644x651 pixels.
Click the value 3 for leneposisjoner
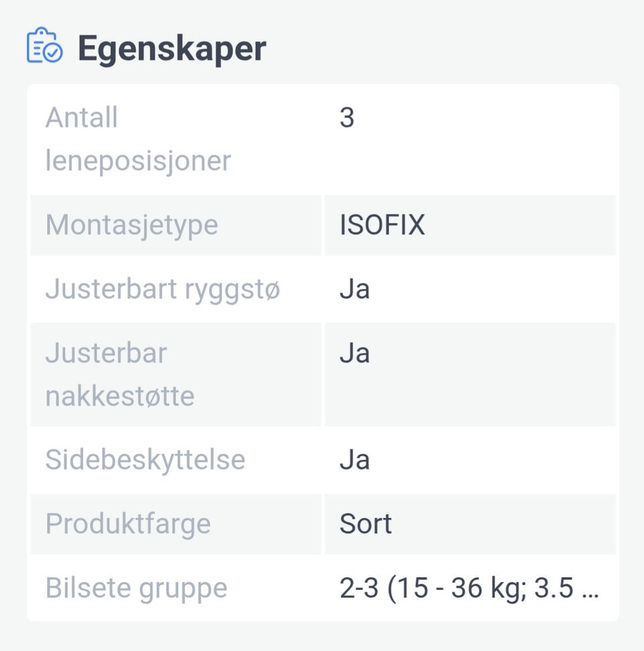tap(347, 118)
